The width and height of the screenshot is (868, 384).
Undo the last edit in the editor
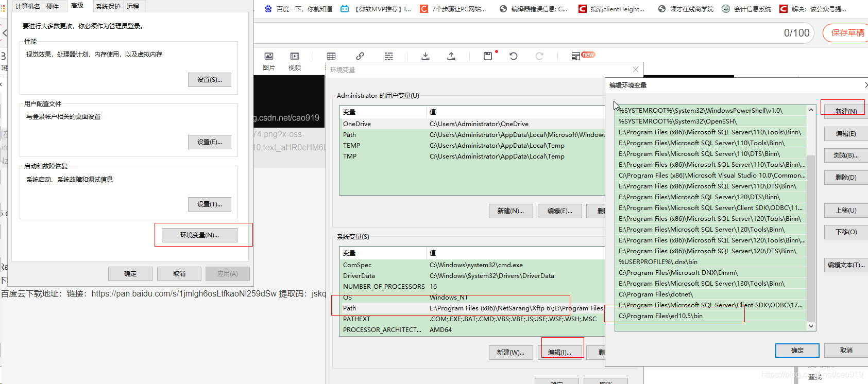pos(514,56)
